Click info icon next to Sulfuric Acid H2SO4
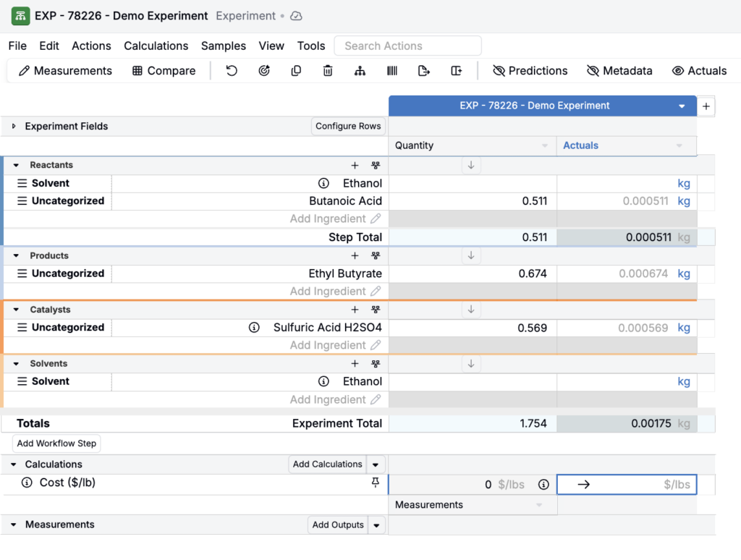The height and width of the screenshot is (560, 741). pos(254,328)
